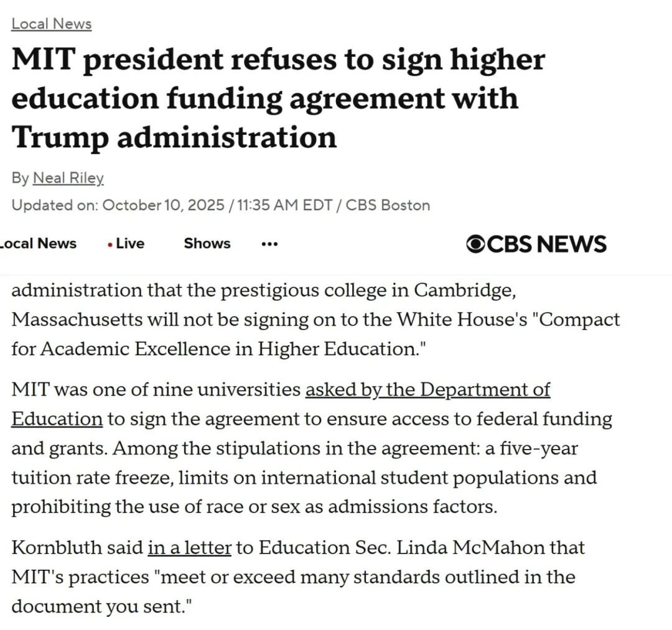Click the underlined word "Education" starting a line

point(57,419)
